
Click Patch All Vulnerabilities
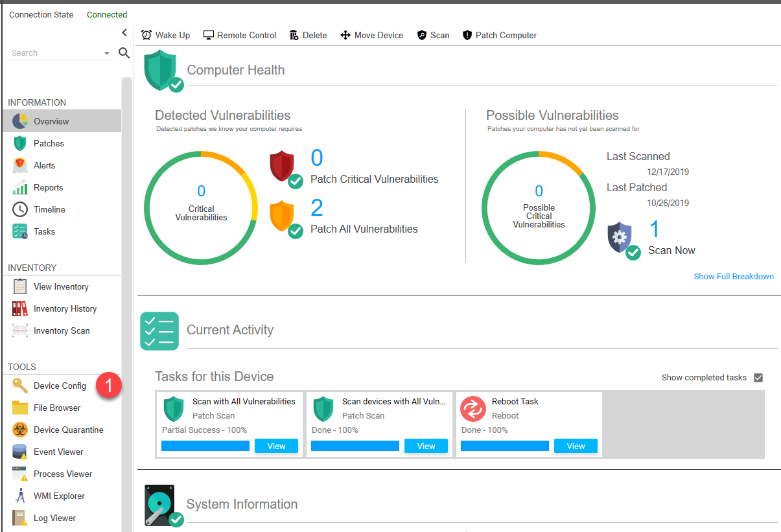coord(364,229)
